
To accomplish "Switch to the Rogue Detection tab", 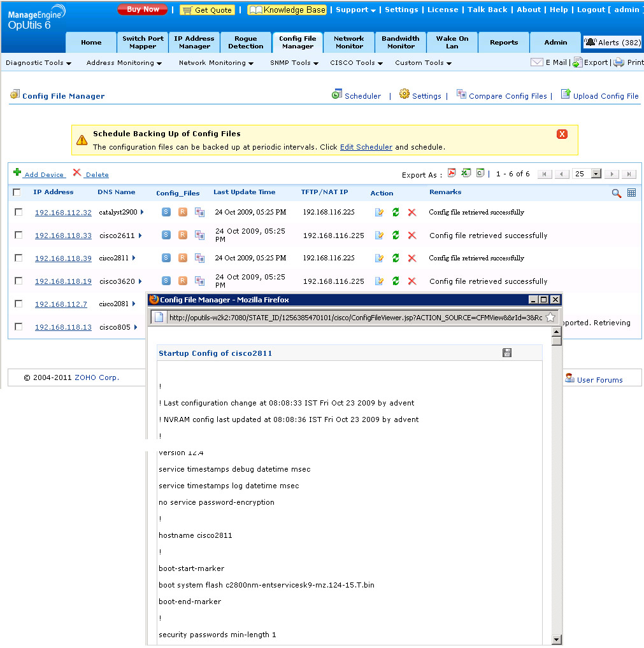I will point(246,42).
